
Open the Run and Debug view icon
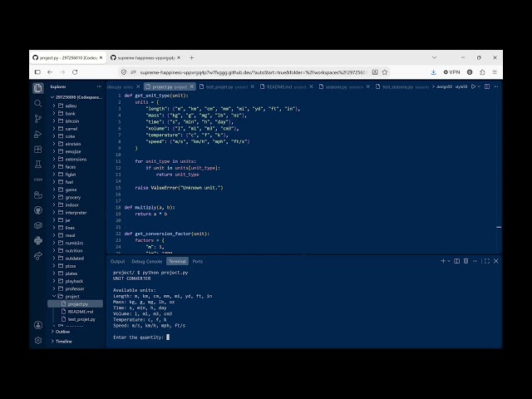38,135
